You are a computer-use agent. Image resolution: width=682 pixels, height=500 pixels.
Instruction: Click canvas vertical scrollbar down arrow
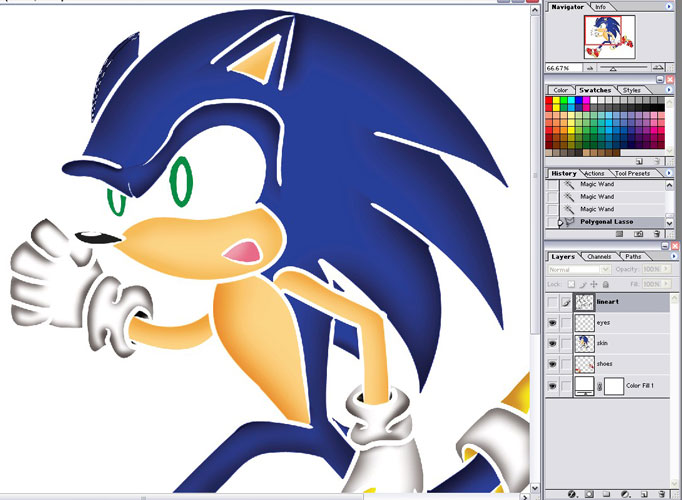pyautogui.click(x=535, y=488)
